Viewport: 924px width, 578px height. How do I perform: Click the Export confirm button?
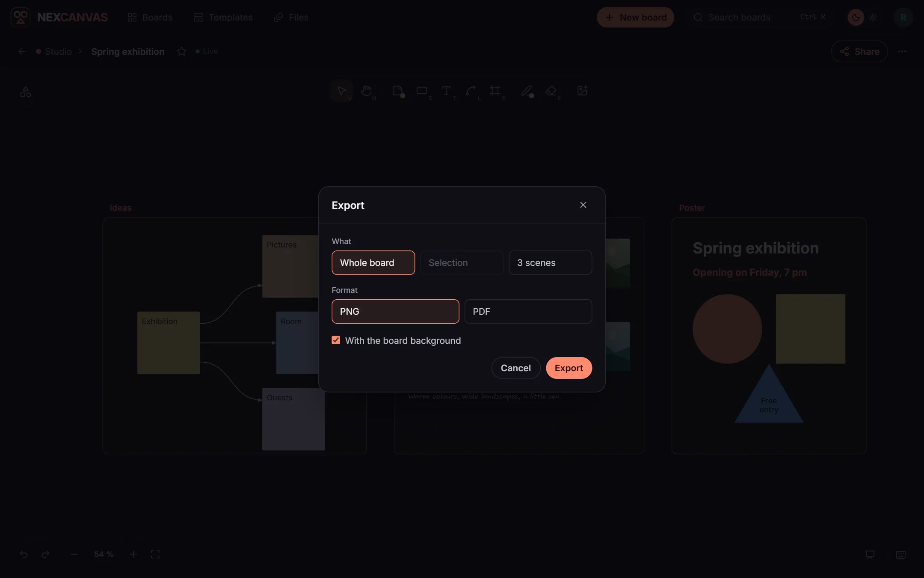click(569, 368)
